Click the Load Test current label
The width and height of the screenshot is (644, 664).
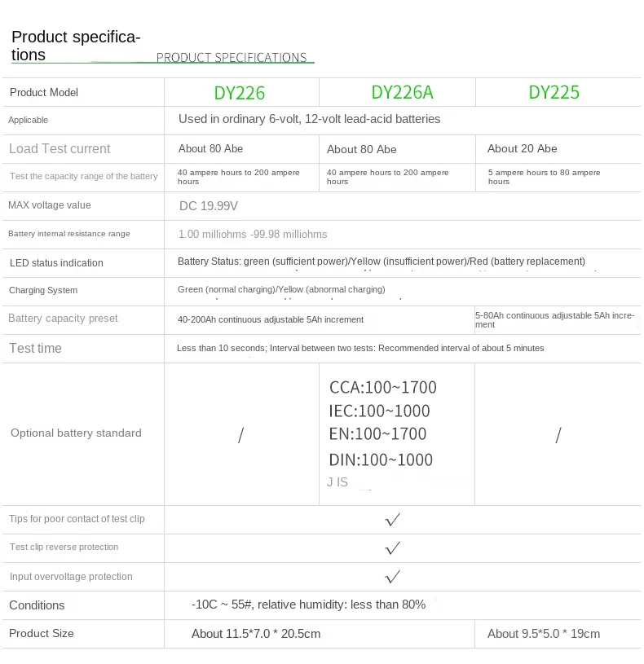[60, 149]
